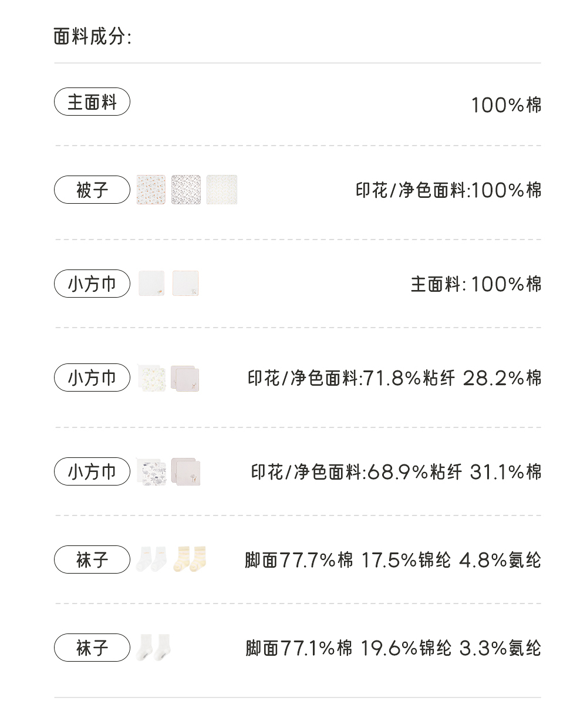Open the pale yellow quilt thumbnail in 被子 row

pos(222,190)
